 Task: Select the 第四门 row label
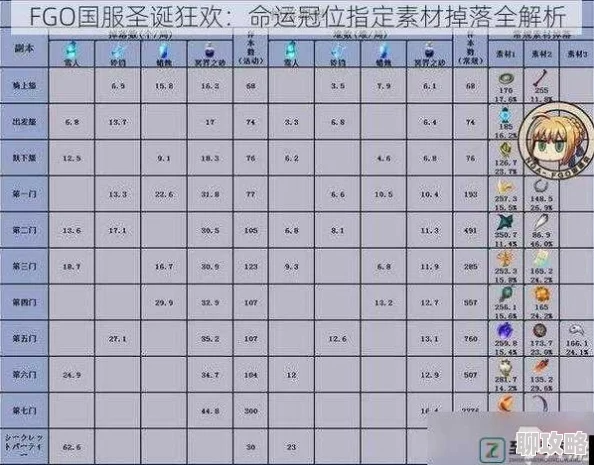[24, 302]
